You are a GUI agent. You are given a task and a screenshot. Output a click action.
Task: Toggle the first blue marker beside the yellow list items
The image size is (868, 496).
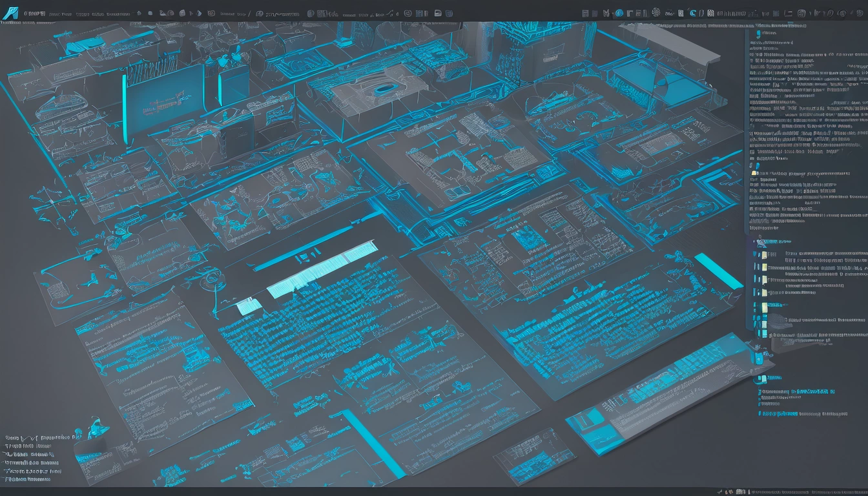coord(755,254)
